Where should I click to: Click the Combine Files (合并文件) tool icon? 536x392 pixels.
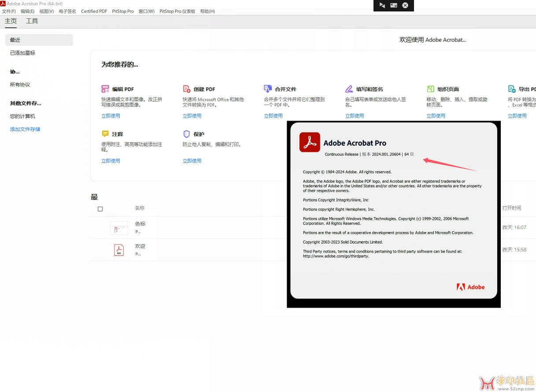pyautogui.click(x=268, y=89)
